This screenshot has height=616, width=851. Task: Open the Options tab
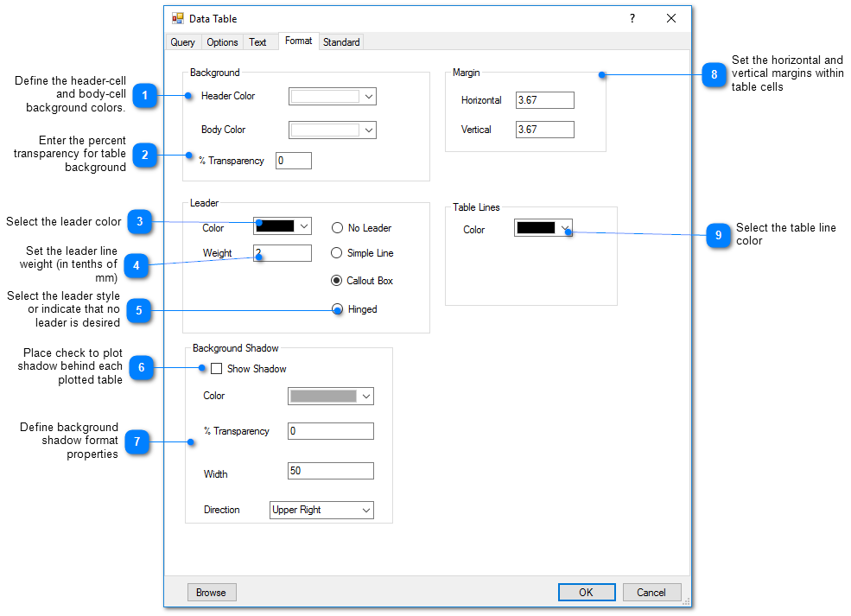222,41
